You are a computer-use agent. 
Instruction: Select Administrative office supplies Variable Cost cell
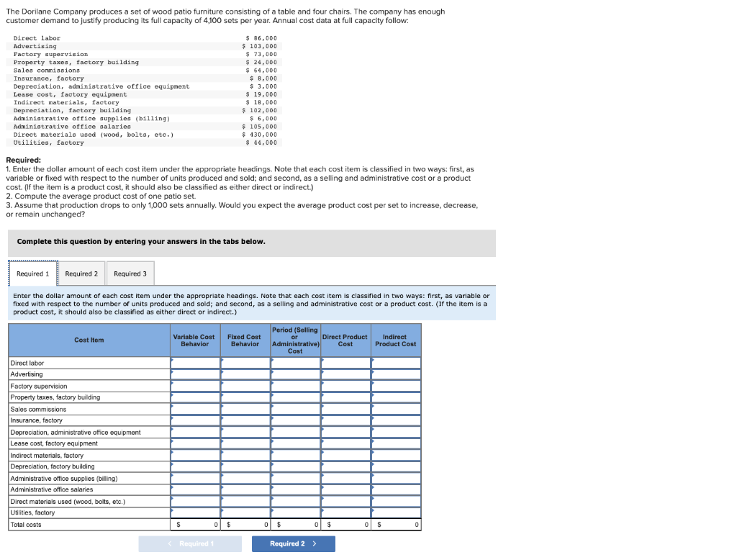196,478
